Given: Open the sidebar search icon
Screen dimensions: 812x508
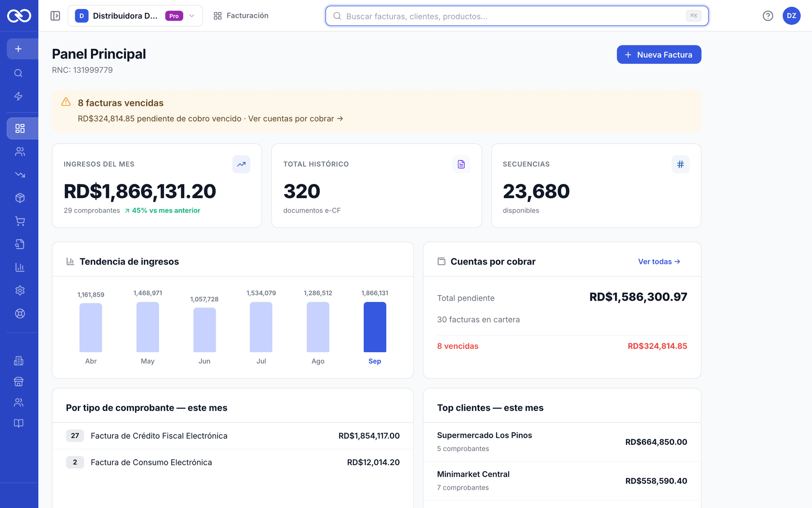Looking at the screenshot, I should (19, 73).
